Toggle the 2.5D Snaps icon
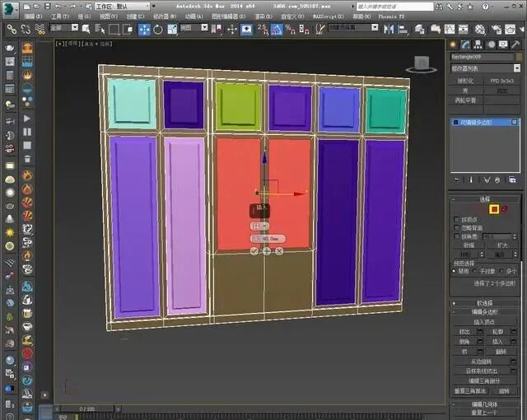 262,30
